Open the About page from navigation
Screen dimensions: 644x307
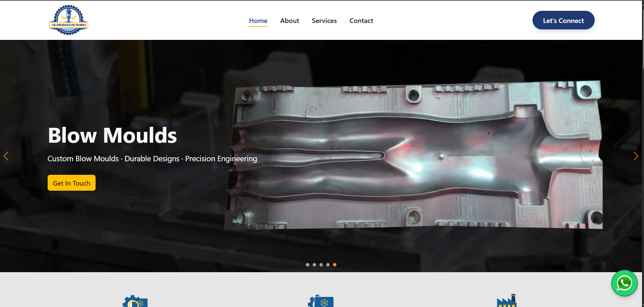point(289,21)
